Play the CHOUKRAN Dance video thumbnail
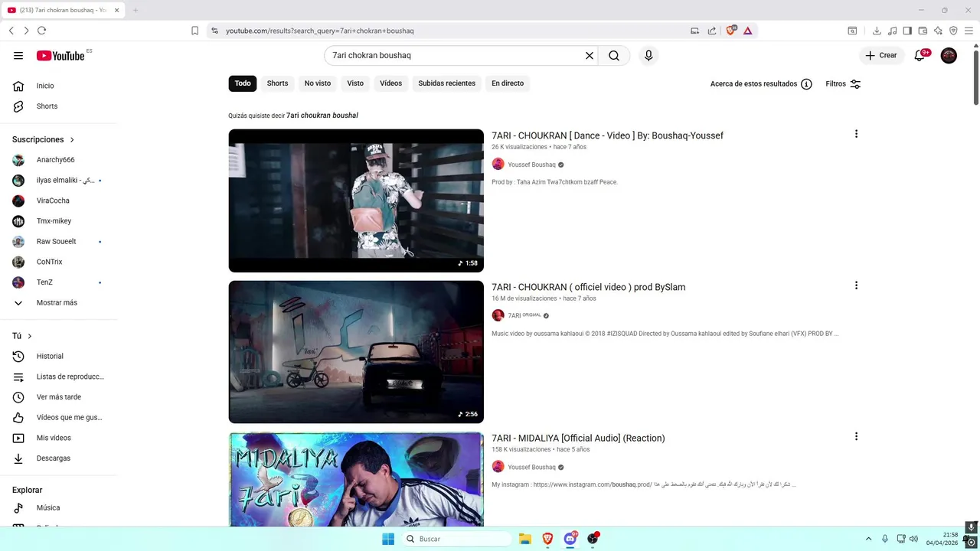The image size is (980, 551). pyautogui.click(x=356, y=201)
